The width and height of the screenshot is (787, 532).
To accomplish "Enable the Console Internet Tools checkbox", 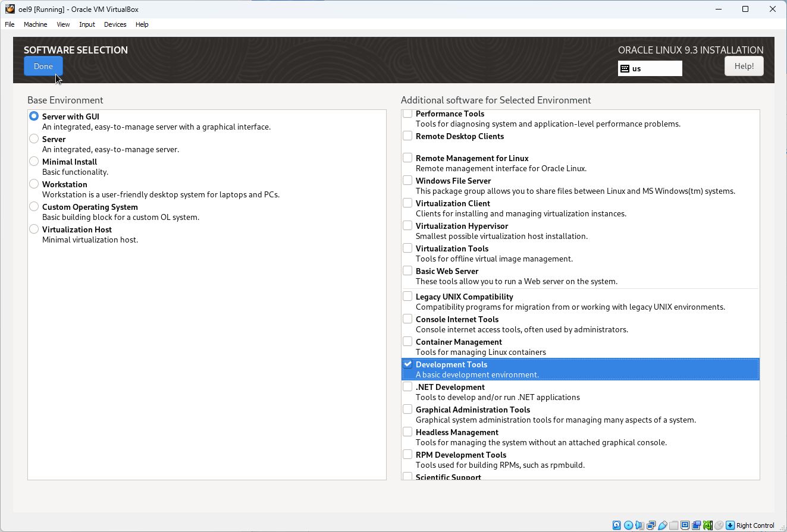I will 407,319.
